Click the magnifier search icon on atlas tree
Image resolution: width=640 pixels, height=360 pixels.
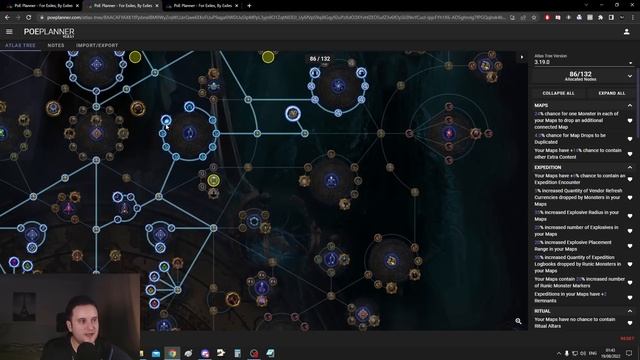pos(518,321)
